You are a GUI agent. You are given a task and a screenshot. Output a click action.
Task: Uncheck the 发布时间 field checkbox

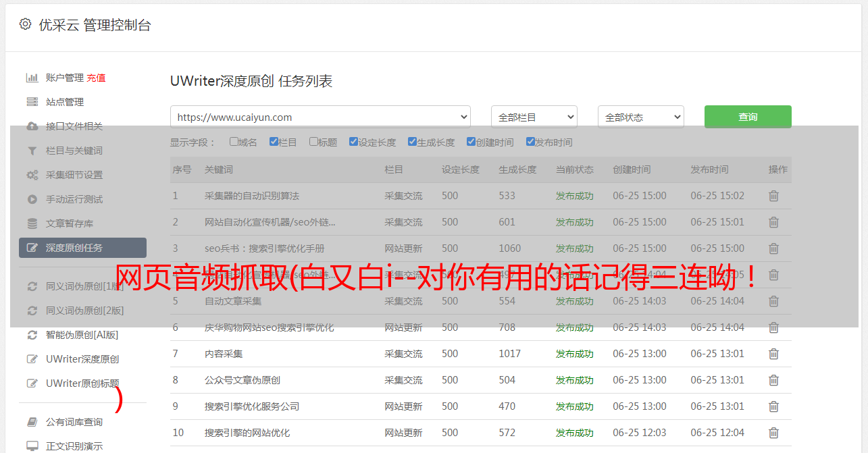[530, 142]
